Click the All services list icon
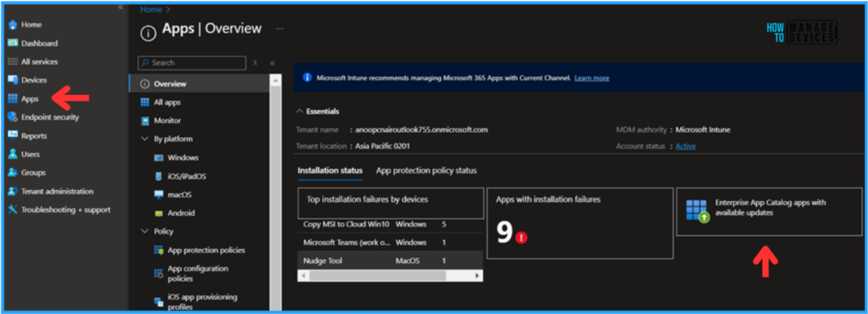The width and height of the screenshot is (868, 314). coord(13,61)
